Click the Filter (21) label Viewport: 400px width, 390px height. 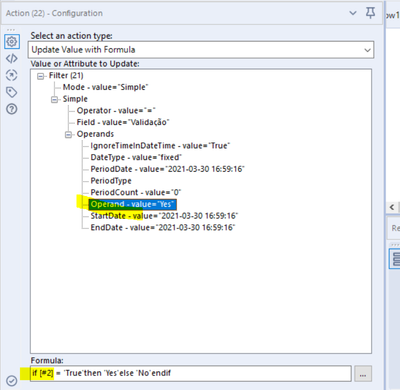tap(66, 76)
